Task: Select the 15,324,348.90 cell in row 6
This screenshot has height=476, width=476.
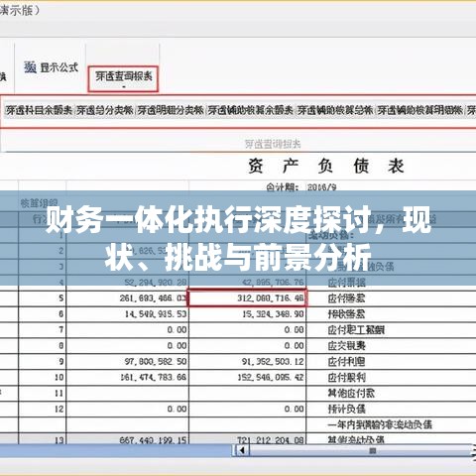Action: pos(248,314)
